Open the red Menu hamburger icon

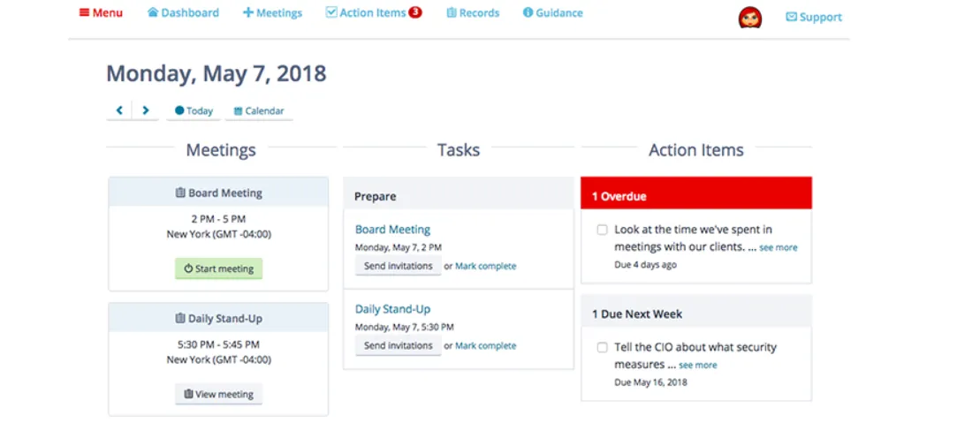pos(84,12)
